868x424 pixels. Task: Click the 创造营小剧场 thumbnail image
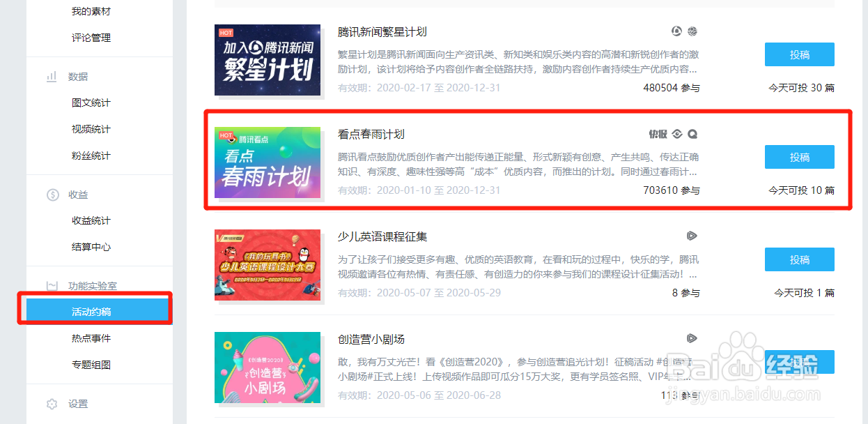point(268,368)
